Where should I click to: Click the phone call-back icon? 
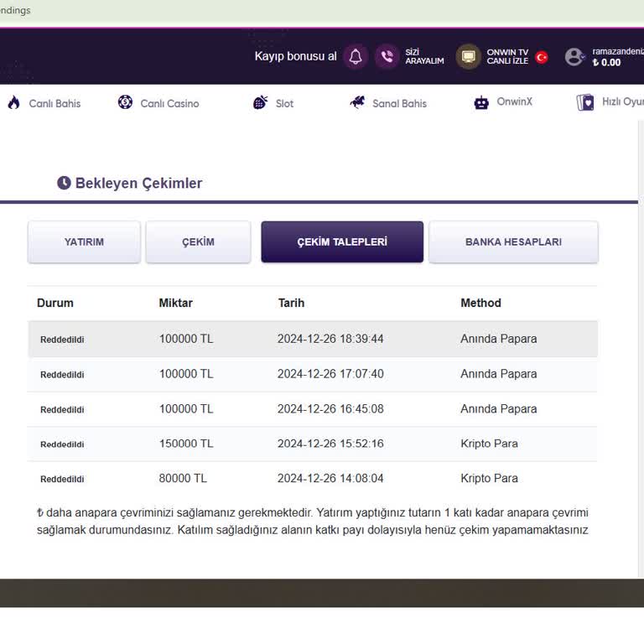[387, 57]
